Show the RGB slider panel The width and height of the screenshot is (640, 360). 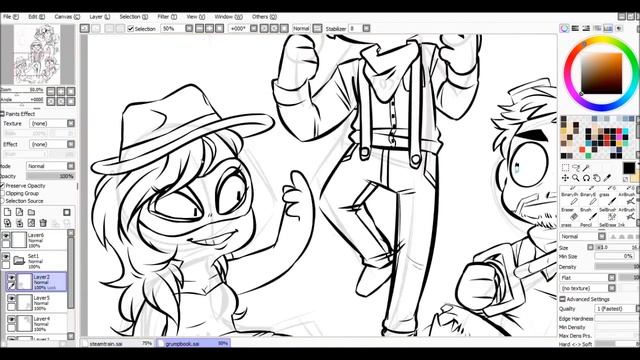coord(576,28)
